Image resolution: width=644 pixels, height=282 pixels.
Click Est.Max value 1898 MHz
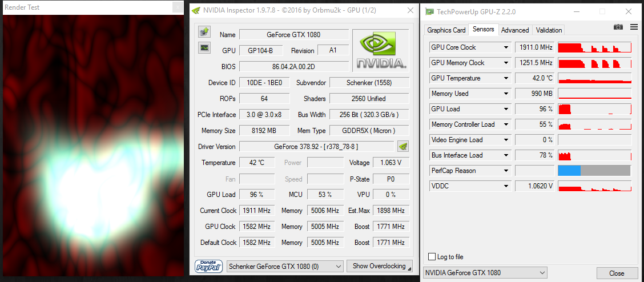tap(391, 211)
